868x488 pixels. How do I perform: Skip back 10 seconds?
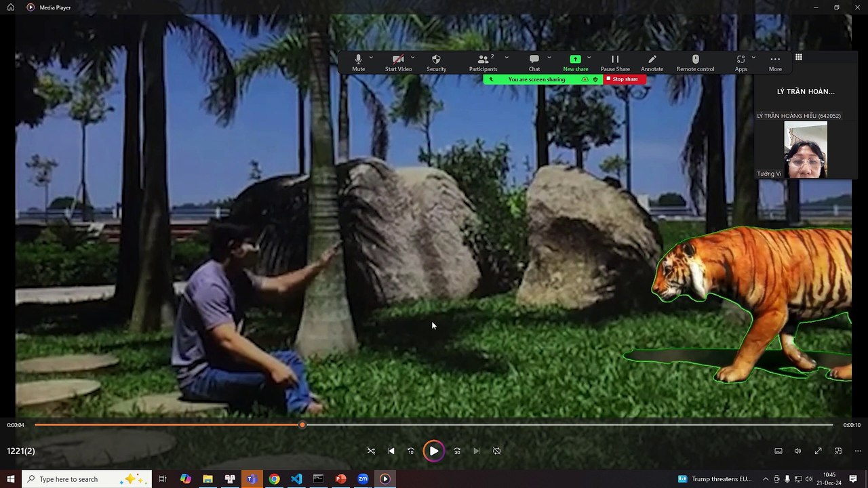coord(411,451)
